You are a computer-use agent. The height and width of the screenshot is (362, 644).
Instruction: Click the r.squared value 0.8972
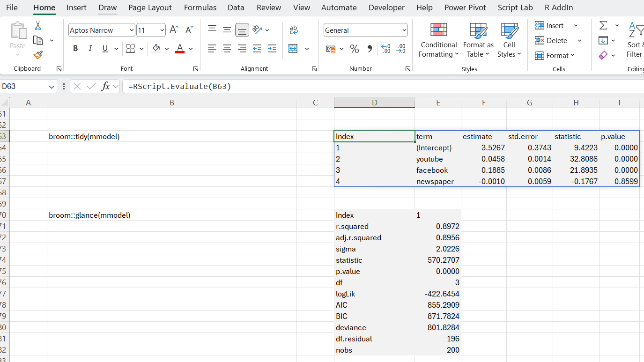(438, 227)
